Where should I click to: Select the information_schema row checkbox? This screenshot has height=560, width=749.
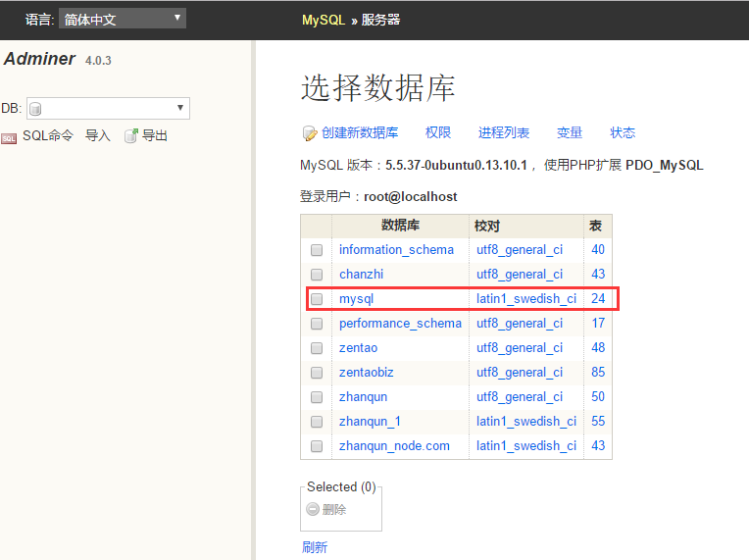317,250
